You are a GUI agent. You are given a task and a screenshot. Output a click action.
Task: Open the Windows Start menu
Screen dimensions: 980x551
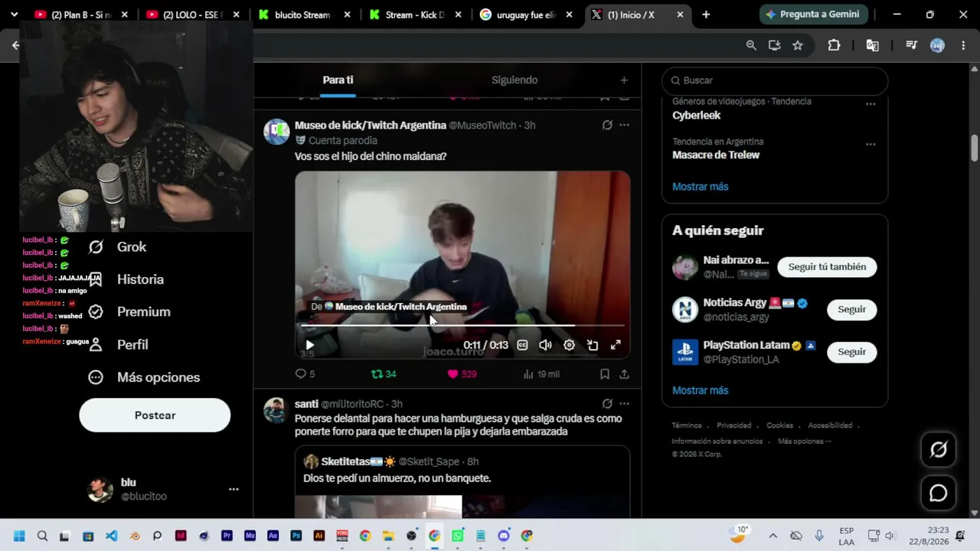(x=19, y=536)
